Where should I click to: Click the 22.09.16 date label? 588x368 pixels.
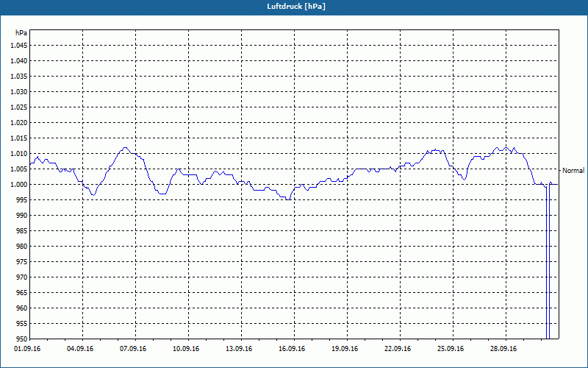coord(398,349)
